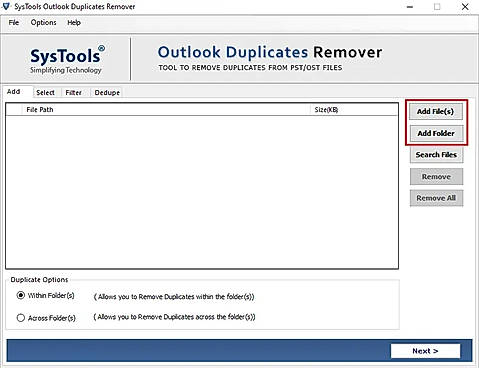Image resolution: width=479 pixels, height=368 pixels.
Task: Click 'Allows you to Remove Duplicates within the folder(s)' text
Action: (174, 297)
